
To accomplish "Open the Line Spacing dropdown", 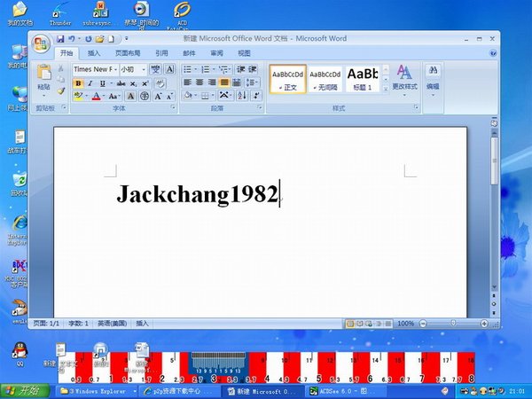I will [252, 82].
